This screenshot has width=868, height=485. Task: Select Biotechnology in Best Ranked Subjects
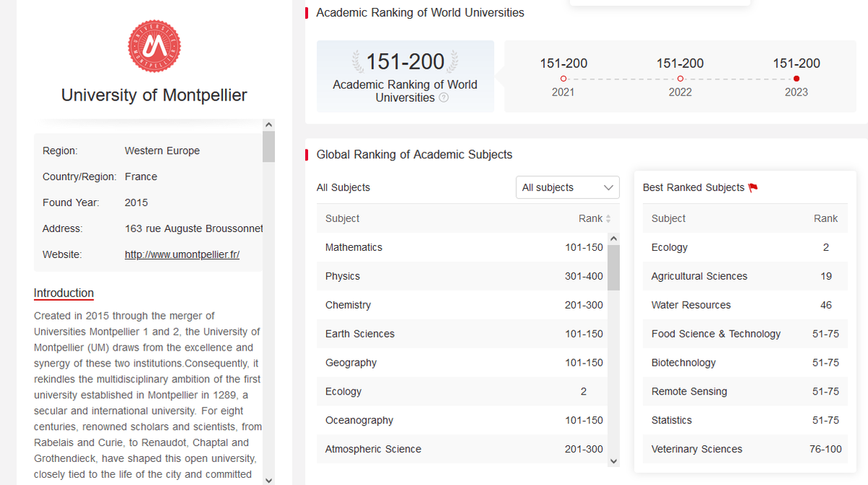pos(745,363)
